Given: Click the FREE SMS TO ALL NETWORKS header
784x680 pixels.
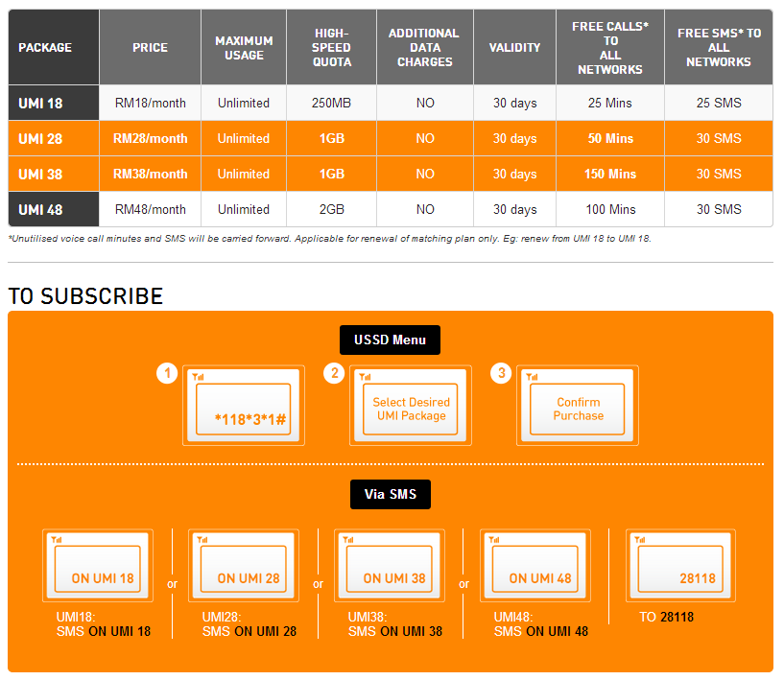Looking at the screenshot, I should tap(718, 46).
